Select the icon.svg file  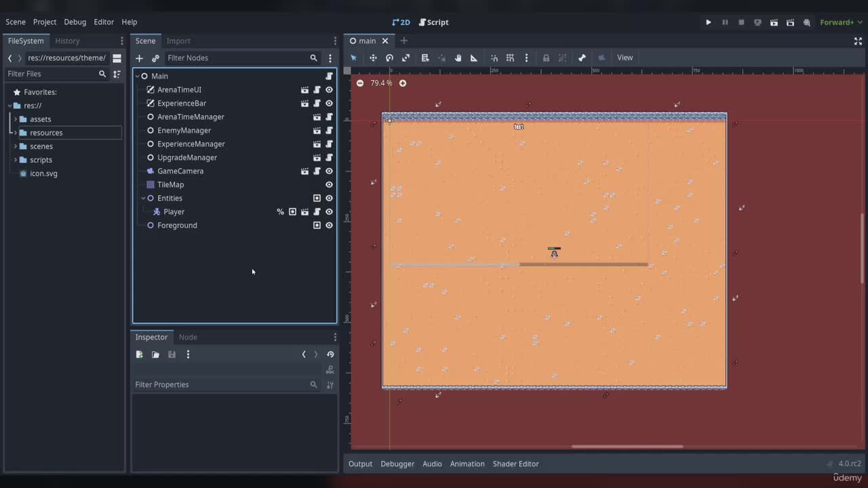[43, 174]
